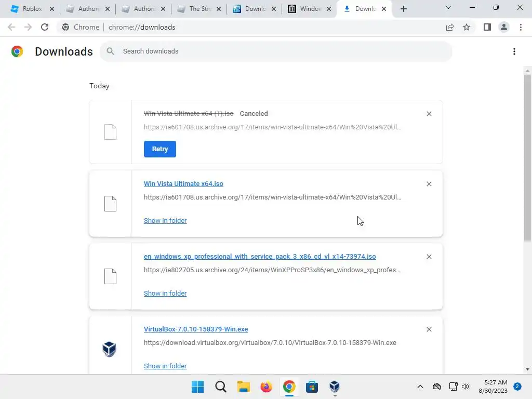Click the browser back arrow
Image resolution: width=532 pixels, height=399 pixels.
pyautogui.click(x=11, y=27)
